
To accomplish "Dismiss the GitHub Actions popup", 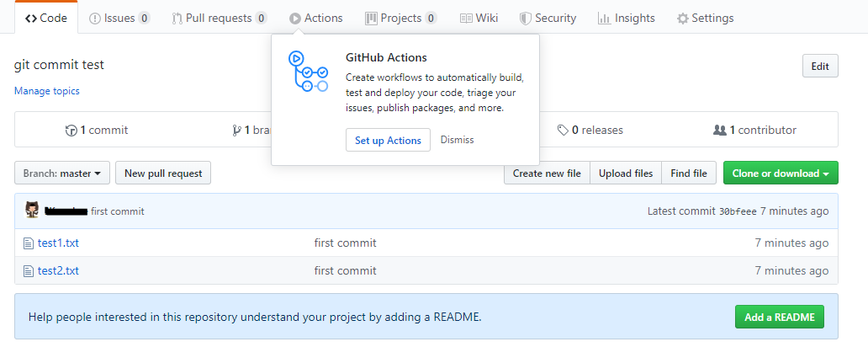I will tap(457, 140).
